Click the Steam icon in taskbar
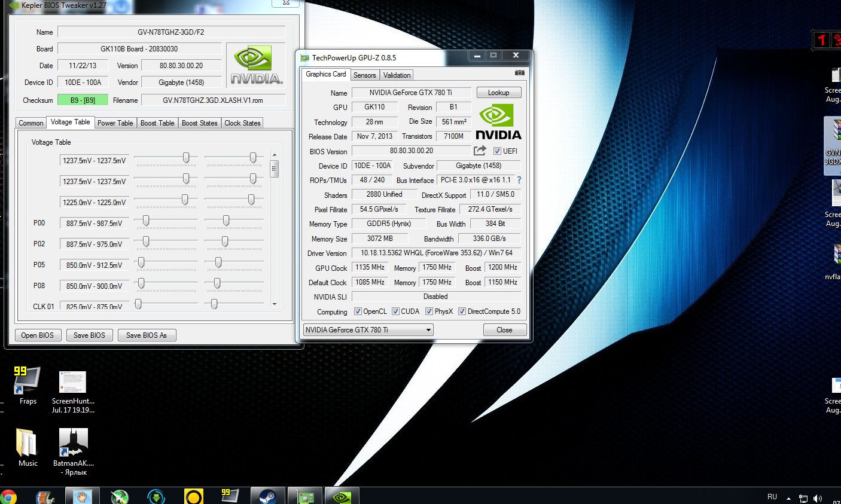Viewport: 841px width, 504px height. coord(267,496)
